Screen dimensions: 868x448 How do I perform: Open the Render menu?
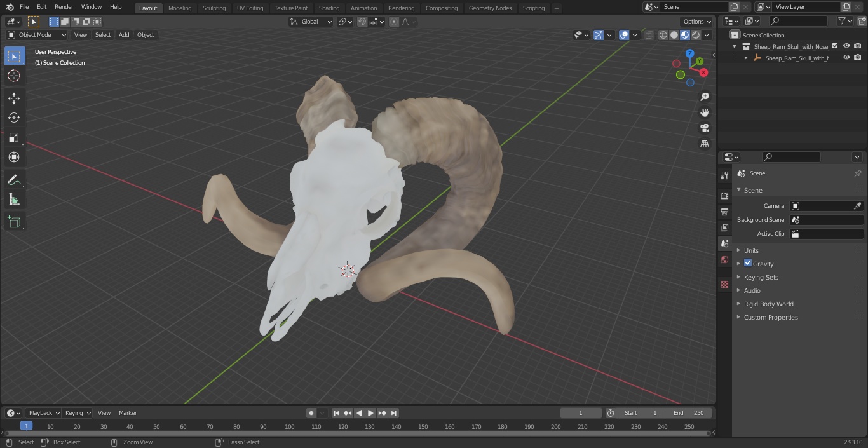pos(64,7)
